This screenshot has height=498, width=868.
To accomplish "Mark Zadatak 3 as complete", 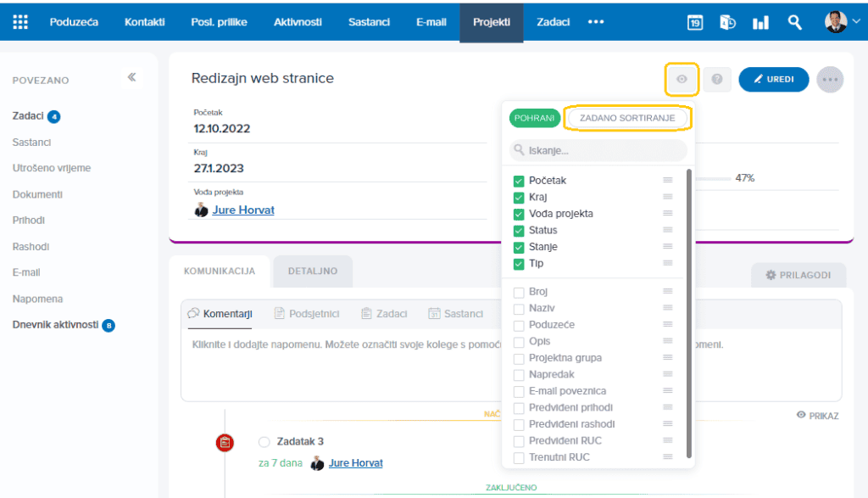I will (264, 442).
